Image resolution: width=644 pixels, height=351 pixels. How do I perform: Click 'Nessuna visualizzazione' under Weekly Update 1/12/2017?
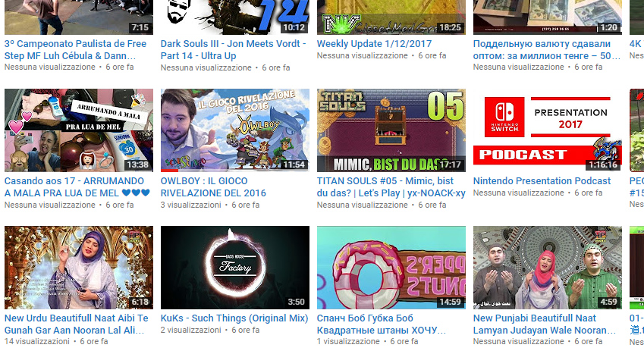click(x=363, y=56)
